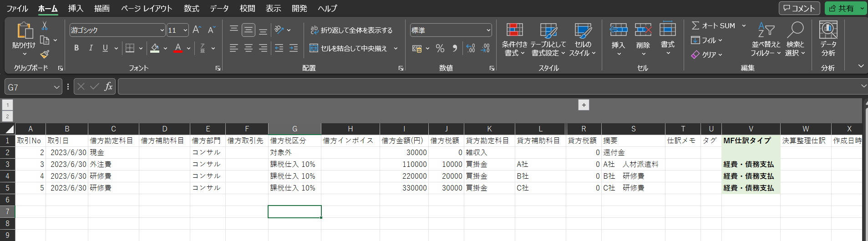Click the percent style icon

pyautogui.click(x=440, y=48)
